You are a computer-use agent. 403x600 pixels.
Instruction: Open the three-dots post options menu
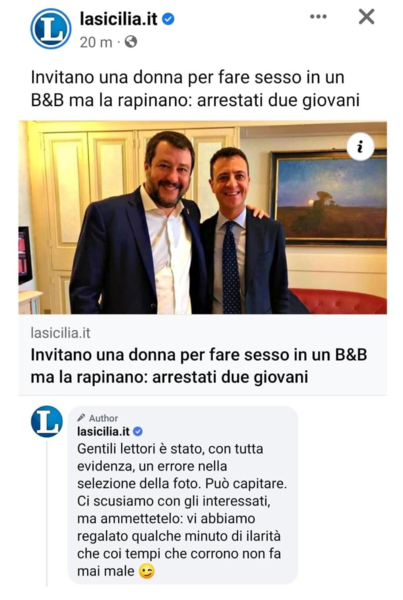coord(318,16)
